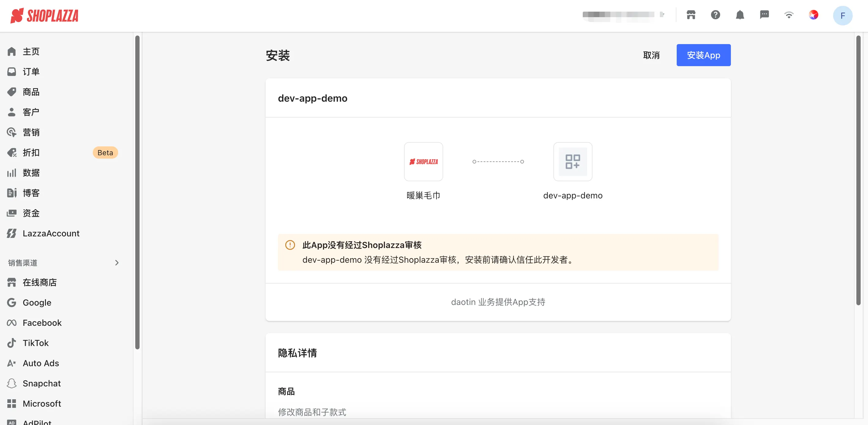Viewport: 868px width, 425px height.
Task: Click the 资金 funds icon
Action: pos(12,213)
